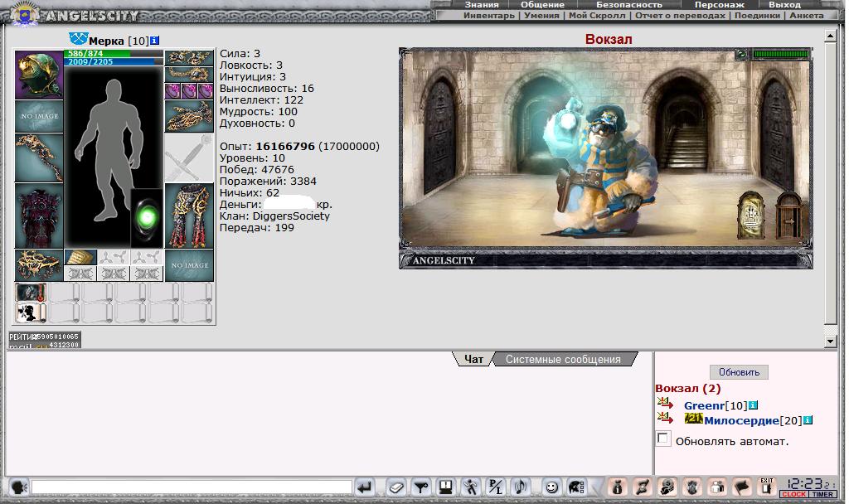Image resolution: width=849 pixels, height=504 pixels.
Task: Switch to the Системные сообщения tab
Action: click(563, 359)
